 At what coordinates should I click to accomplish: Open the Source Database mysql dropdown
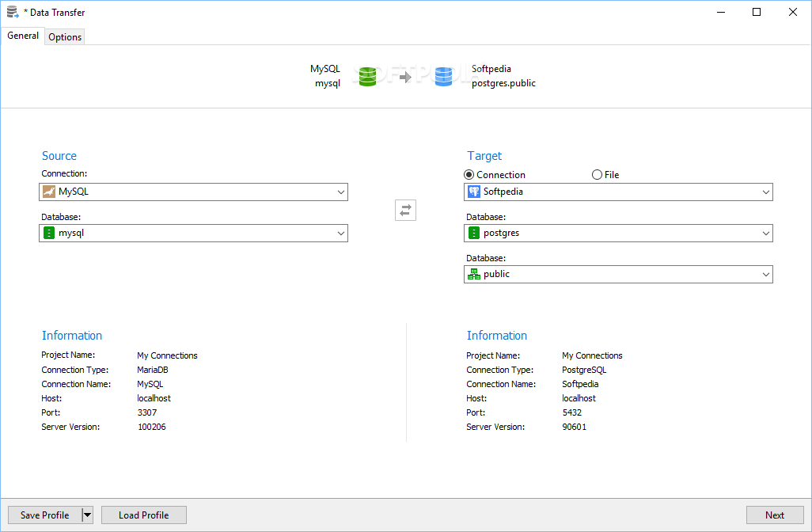coord(341,233)
